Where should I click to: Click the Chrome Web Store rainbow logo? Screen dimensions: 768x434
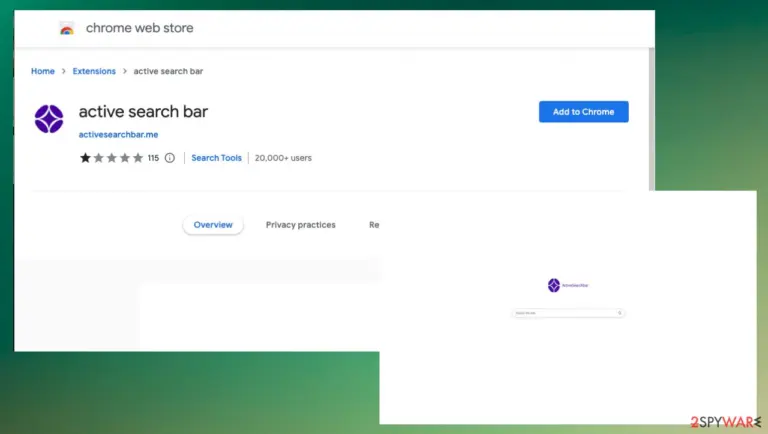(x=67, y=28)
